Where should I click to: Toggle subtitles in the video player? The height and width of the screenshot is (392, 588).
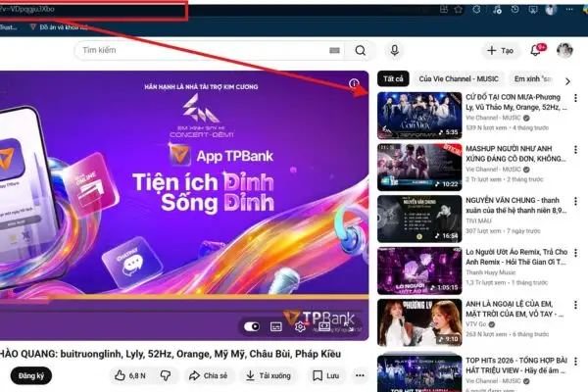click(276, 326)
